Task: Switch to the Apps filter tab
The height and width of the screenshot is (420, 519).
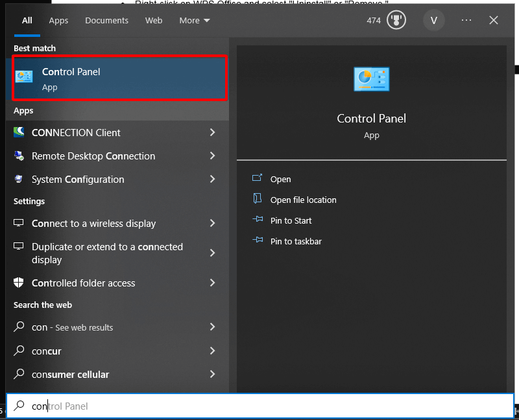Action: coord(58,20)
